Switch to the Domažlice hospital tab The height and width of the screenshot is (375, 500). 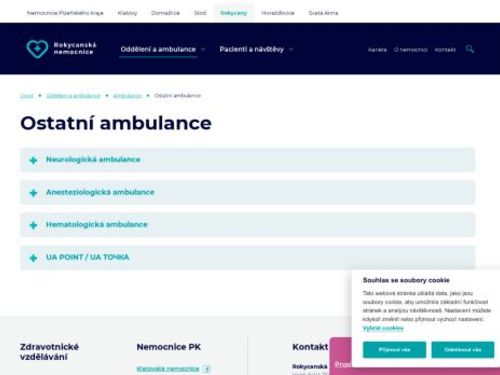[165, 13]
